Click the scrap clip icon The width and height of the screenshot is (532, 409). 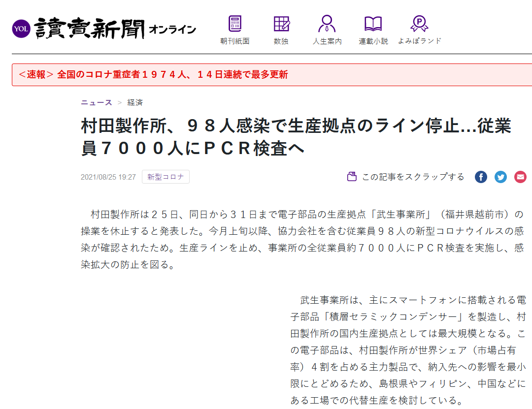352,177
